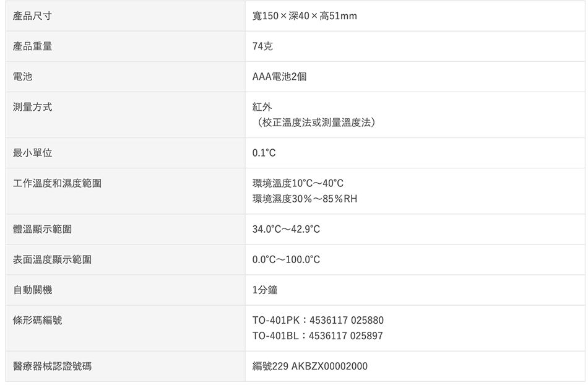Click the 測量方式 label
Image resolution: width=588 pixels, height=385 pixels.
pyautogui.click(x=32, y=107)
